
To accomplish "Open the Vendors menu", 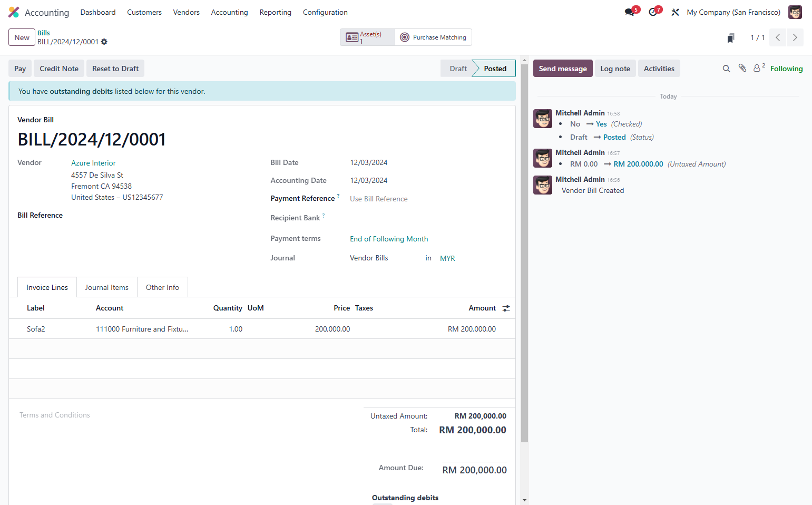I will point(187,12).
